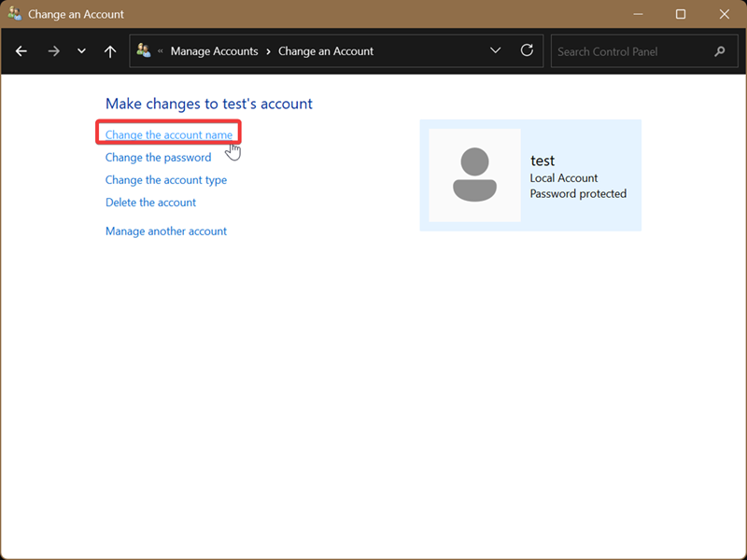This screenshot has height=560, width=747.
Task: Click the title bar User Accounts icon
Action: [x=15, y=14]
